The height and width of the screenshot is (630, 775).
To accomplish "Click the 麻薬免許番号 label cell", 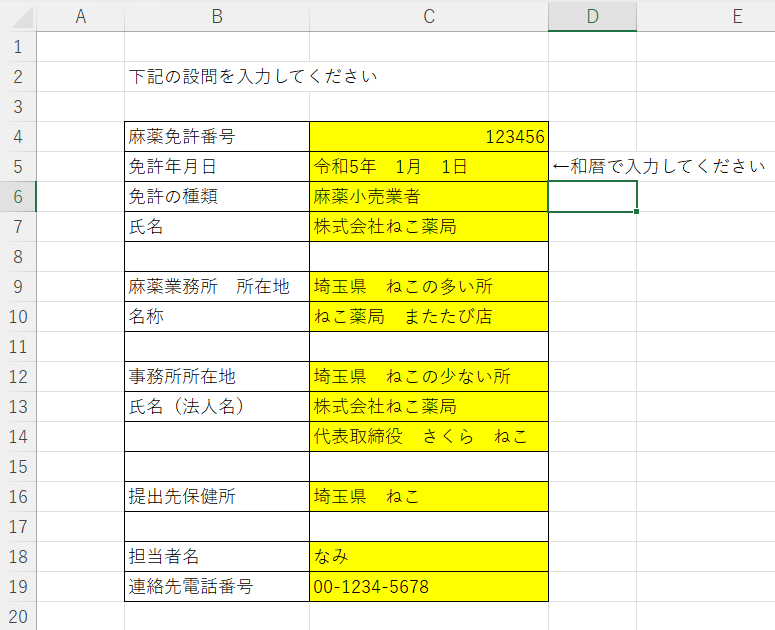I will point(217,137).
